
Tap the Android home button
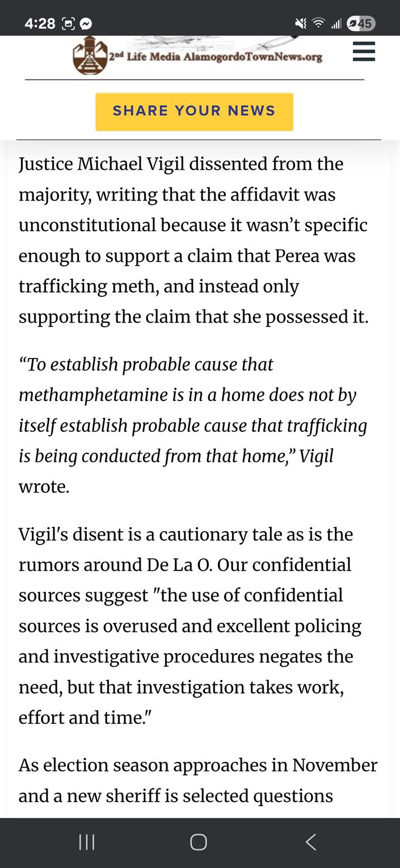pos(199,842)
